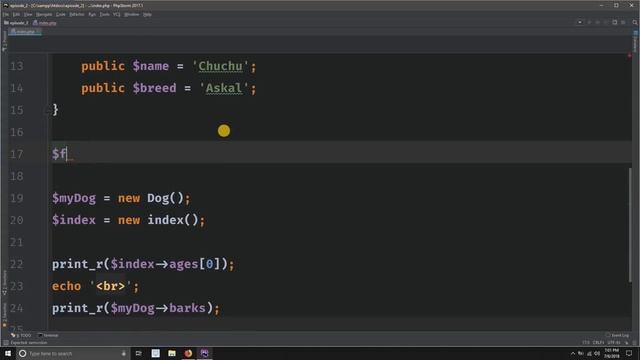Viewport: 640px width, 360px height.
Task: Open the Favorites tool window stripe
Action: pos(4,315)
